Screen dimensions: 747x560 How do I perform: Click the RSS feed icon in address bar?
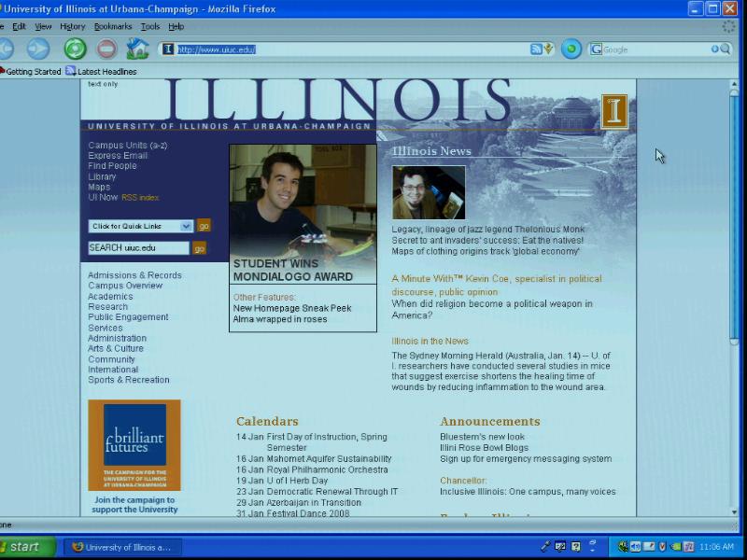[x=536, y=49]
